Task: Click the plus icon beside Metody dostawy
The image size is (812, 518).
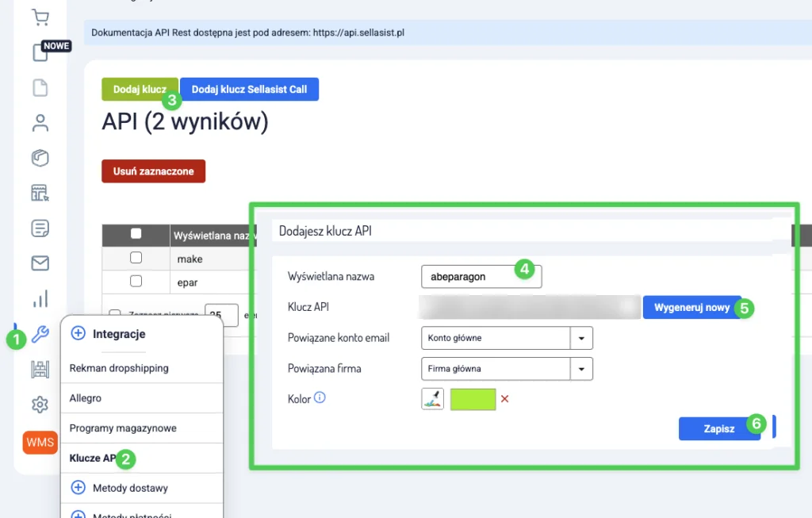Action: (79, 487)
